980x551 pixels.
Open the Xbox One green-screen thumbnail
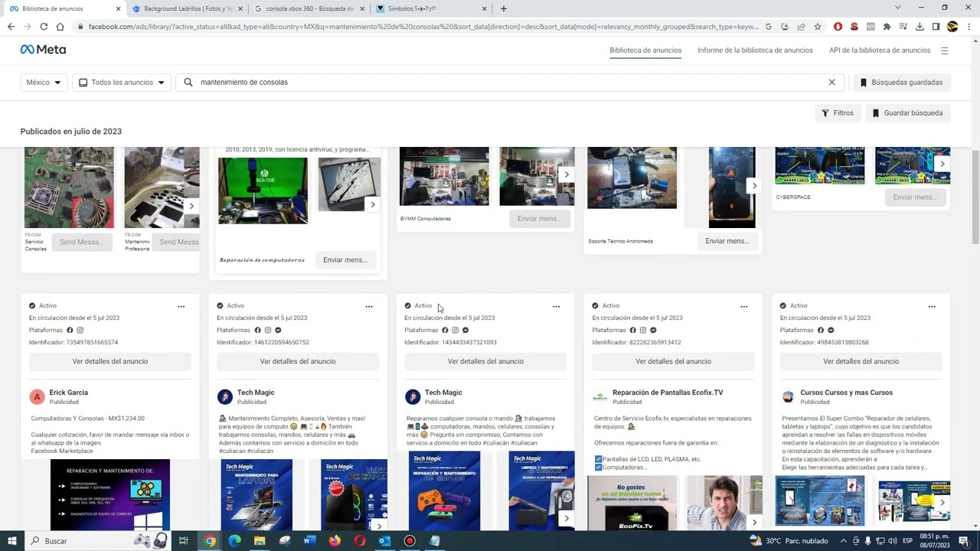coord(263,191)
